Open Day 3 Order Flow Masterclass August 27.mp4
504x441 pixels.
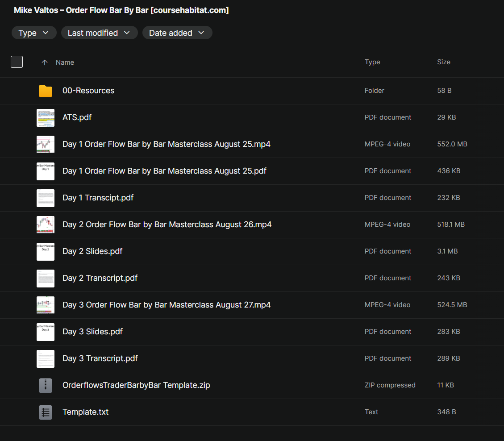tap(167, 305)
